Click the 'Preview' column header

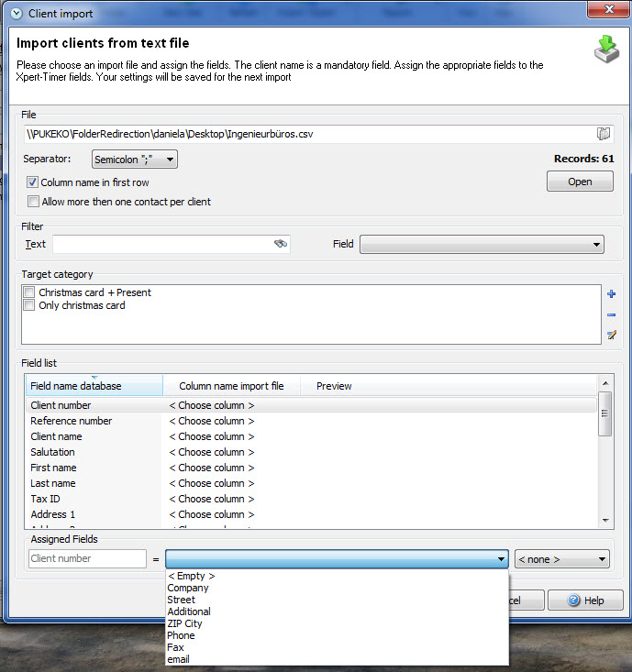tap(449, 386)
